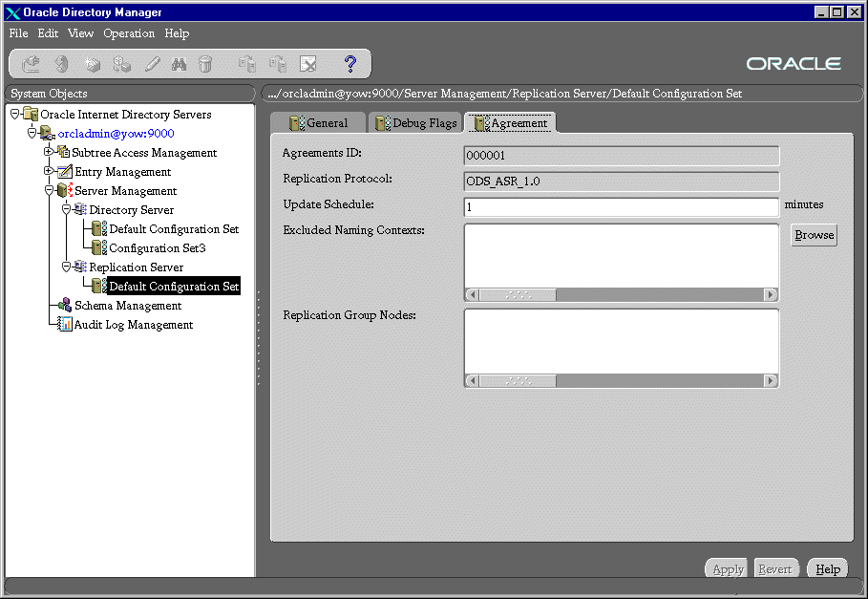Collapse the Replication Server node

[x=67, y=267]
